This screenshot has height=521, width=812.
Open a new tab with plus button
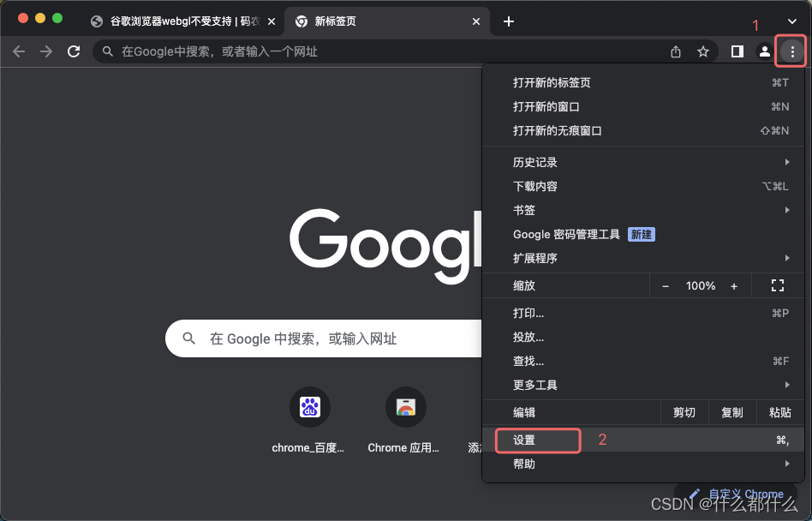pos(509,21)
